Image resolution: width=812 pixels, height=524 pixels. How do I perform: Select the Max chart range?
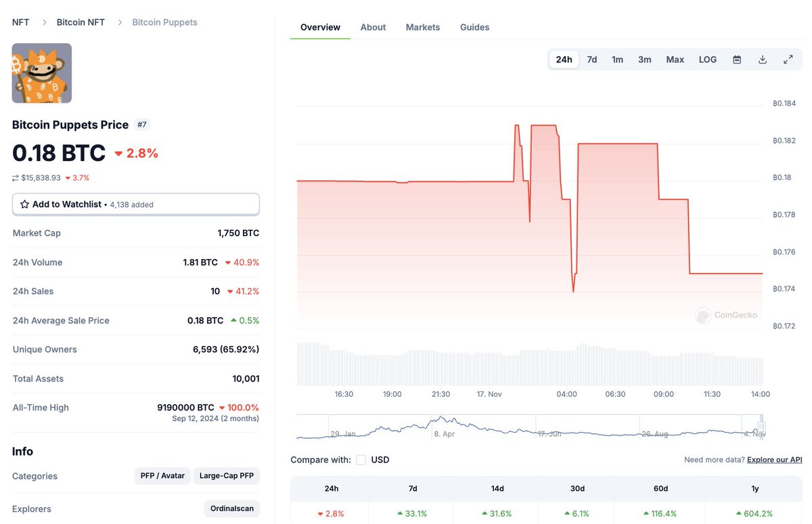click(x=675, y=59)
